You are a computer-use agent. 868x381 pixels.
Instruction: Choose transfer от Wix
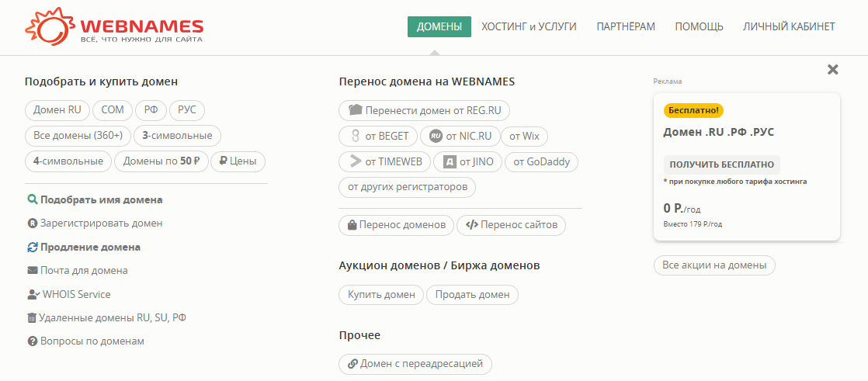click(524, 136)
